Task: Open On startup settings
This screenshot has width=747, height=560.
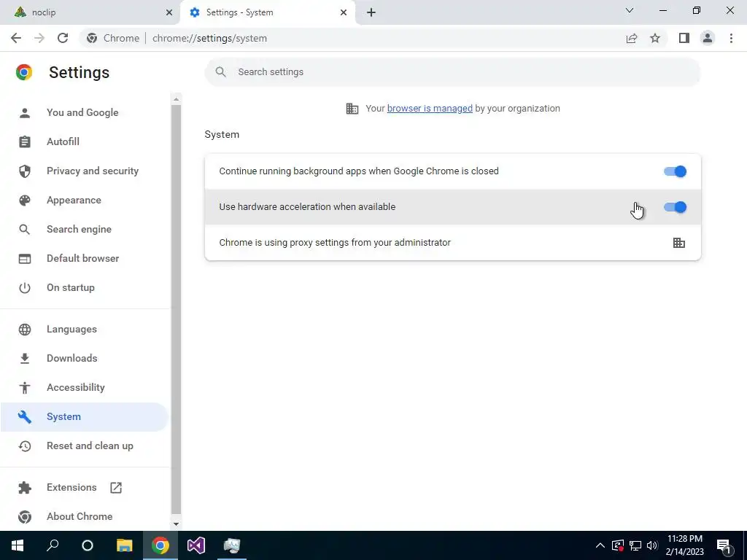Action: (85, 287)
